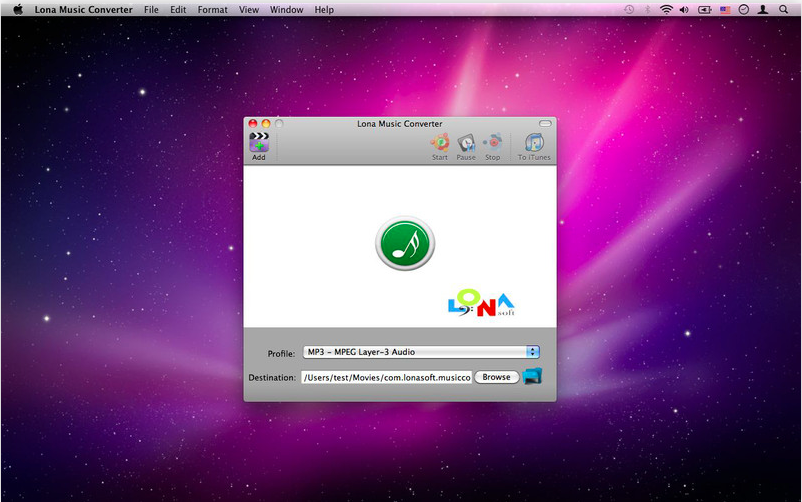Open the Apple menu
Image resolution: width=802 pixels, height=502 pixels.
tap(18, 9)
